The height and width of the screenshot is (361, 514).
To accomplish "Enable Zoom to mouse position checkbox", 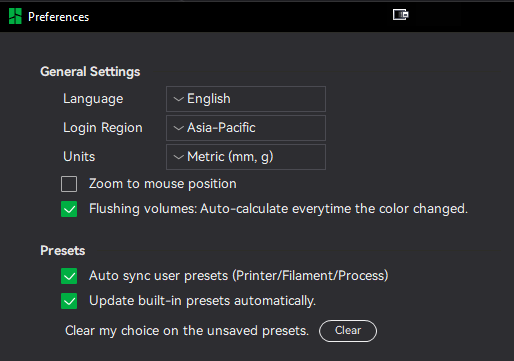I will coord(69,184).
